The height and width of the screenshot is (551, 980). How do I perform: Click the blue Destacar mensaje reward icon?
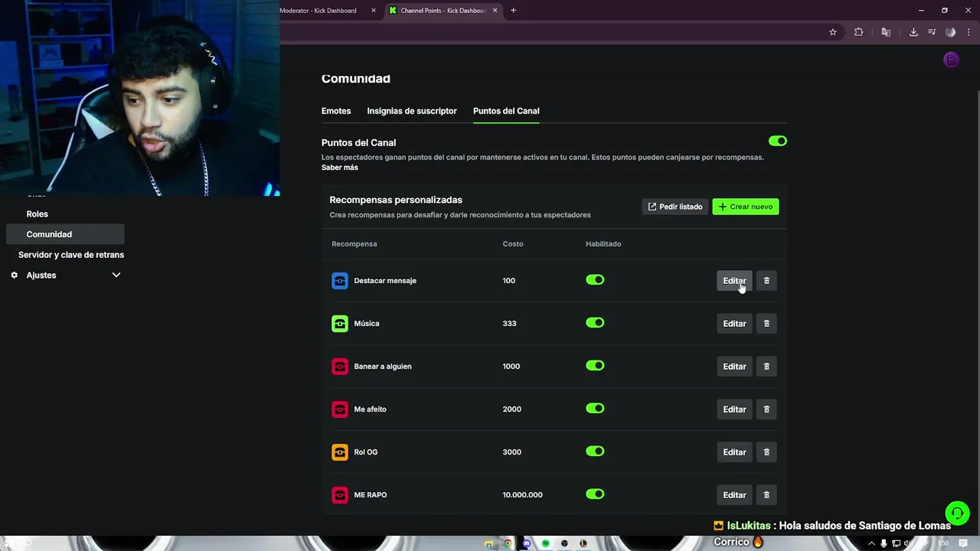click(339, 281)
